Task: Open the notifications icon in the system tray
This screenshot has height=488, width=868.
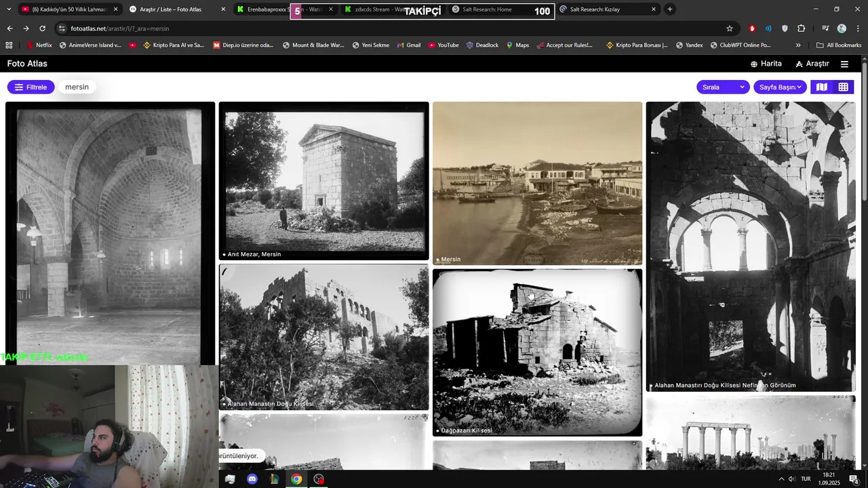Action: tap(854, 479)
